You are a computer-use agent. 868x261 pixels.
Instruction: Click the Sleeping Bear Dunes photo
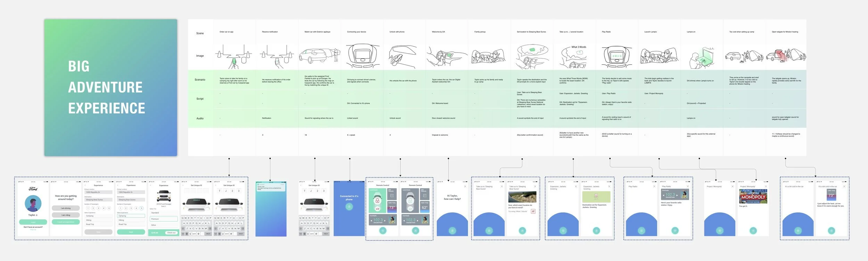522,197
